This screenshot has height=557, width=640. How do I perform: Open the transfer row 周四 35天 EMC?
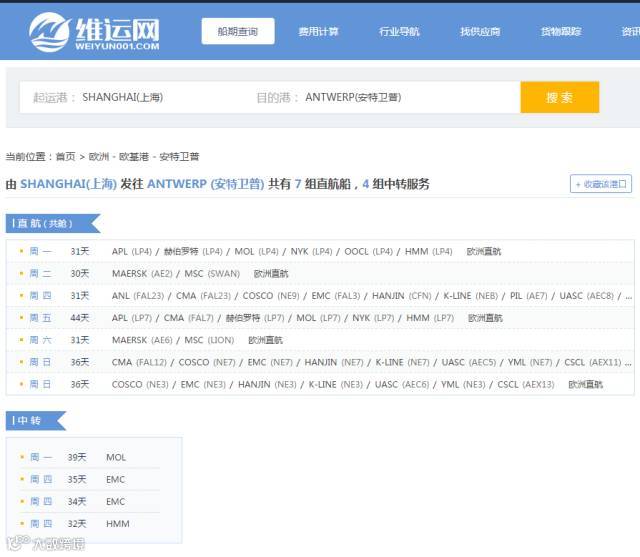tap(90, 479)
